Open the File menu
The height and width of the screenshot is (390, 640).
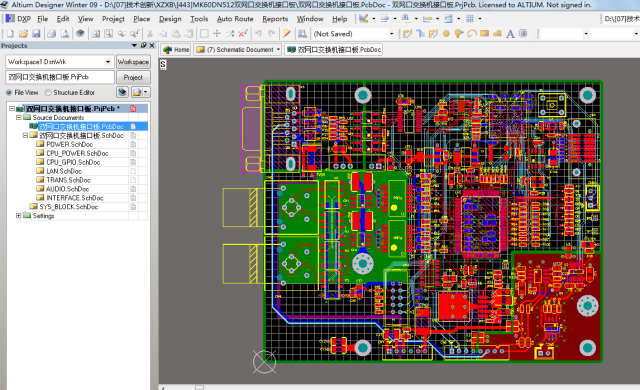click(42, 19)
